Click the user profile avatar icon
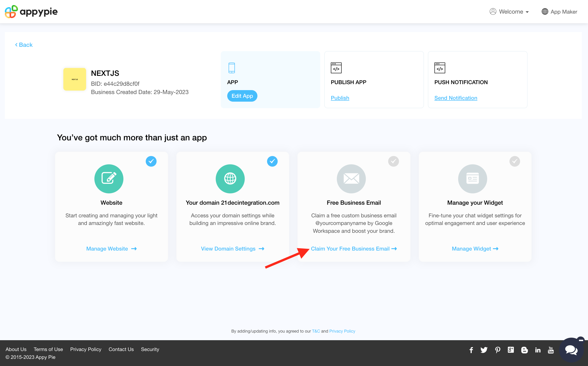This screenshot has width=588, height=366. click(493, 12)
